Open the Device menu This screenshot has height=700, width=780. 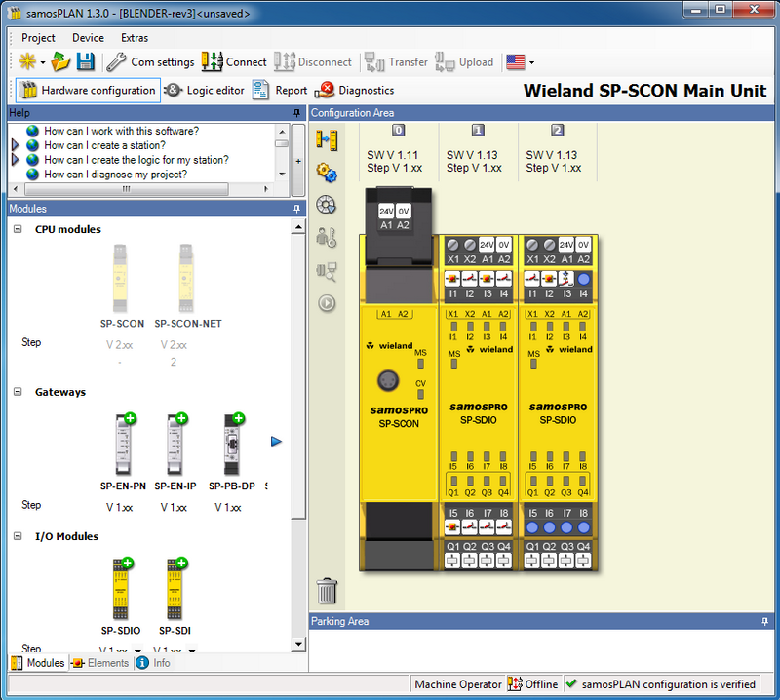(x=88, y=38)
